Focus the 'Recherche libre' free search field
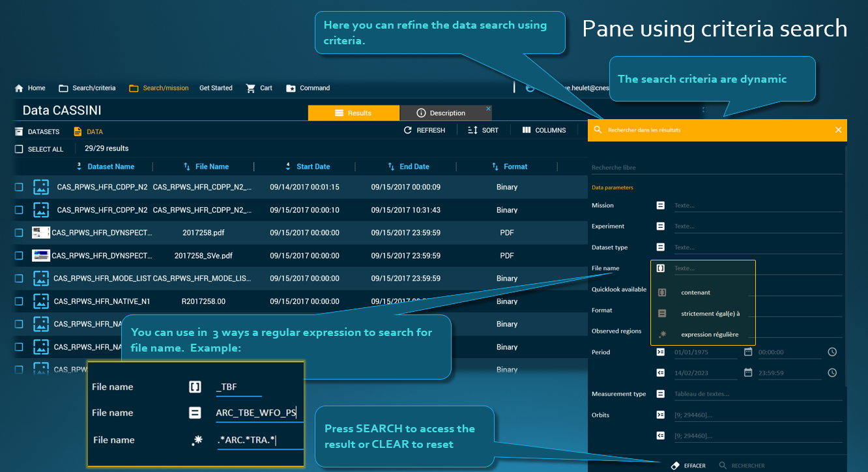868x472 pixels. pos(717,167)
